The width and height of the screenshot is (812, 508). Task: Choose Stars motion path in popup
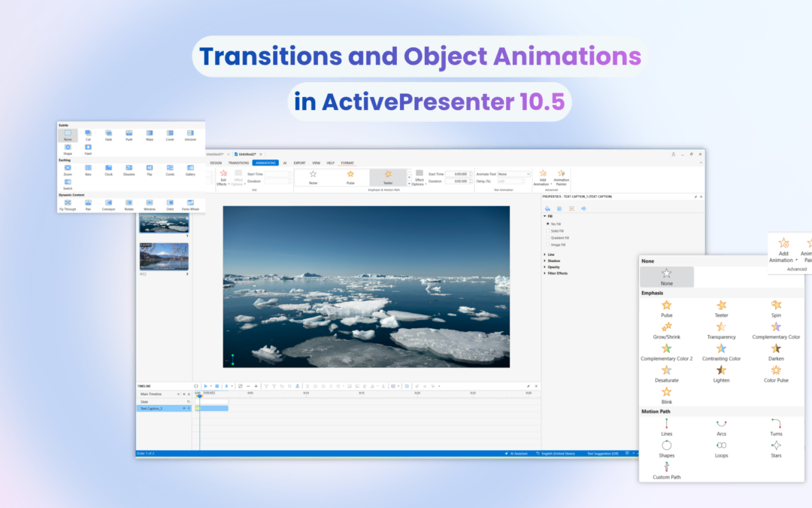point(776,449)
